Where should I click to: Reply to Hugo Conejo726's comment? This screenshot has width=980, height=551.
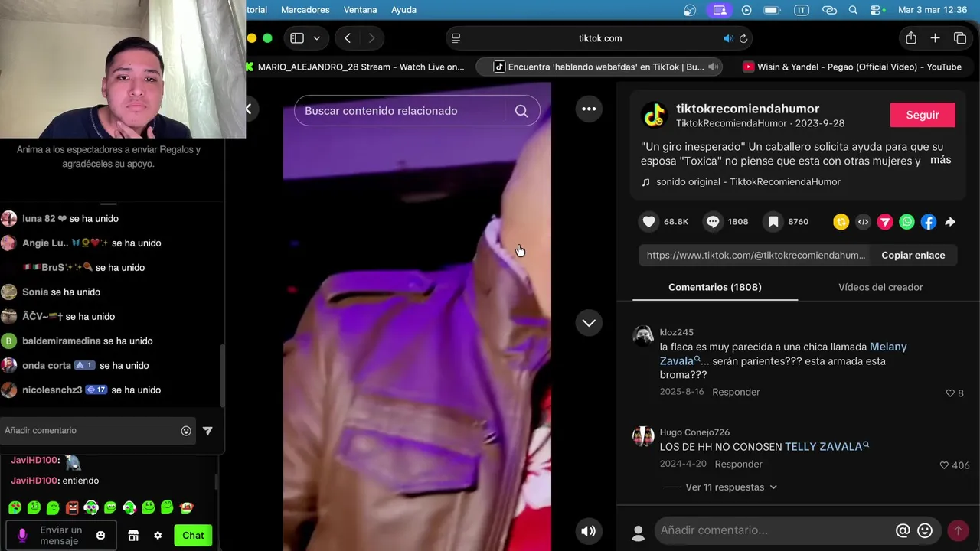739,465
